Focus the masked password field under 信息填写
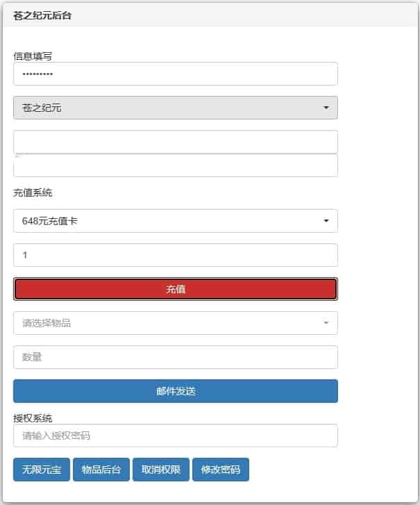 pyautogui.click(x=175, y=74)
